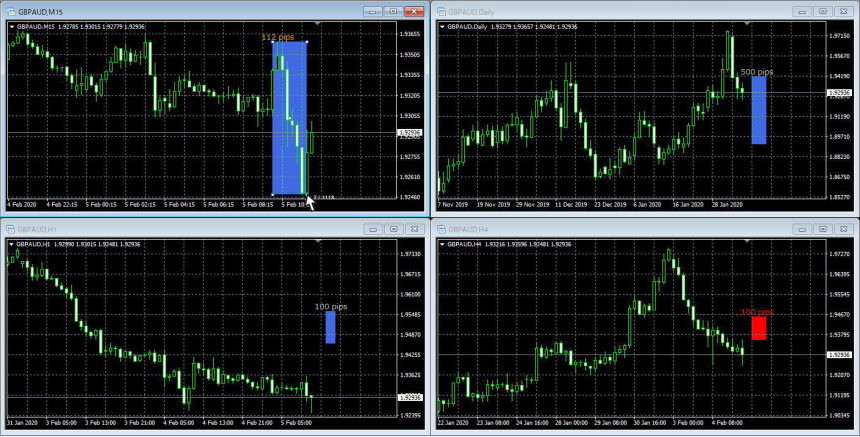Image resolution: width=860 pixels, height=437 pixels.
Task: Expand the Daily chart header dropdown triangle
Action: click(442, 26)
